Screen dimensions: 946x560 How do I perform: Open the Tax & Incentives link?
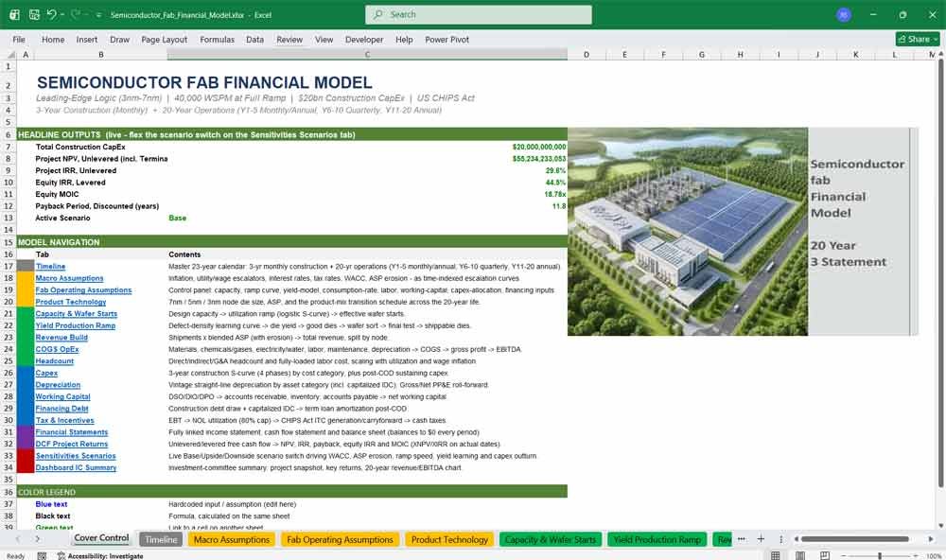64,421
